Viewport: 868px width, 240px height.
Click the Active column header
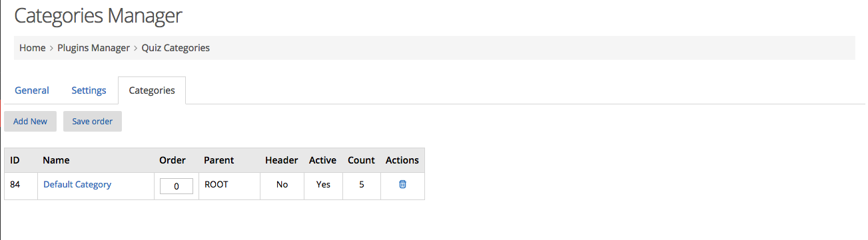323,160
